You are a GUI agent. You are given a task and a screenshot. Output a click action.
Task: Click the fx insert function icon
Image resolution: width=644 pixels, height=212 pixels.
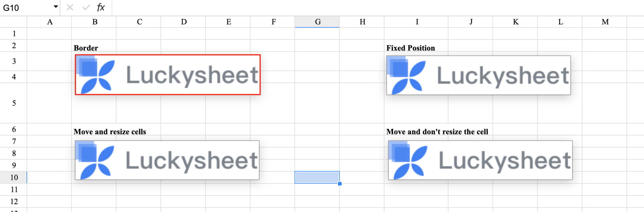[x=101, y=7]
